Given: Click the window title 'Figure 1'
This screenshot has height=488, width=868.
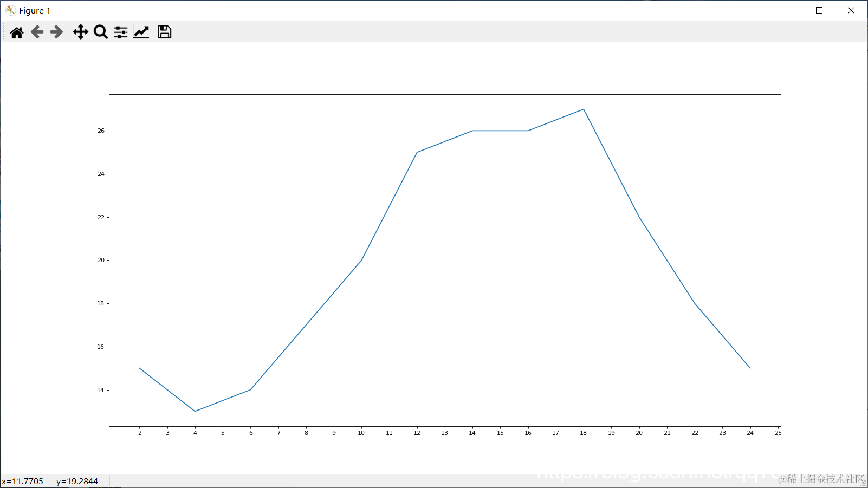Looking at the screenshot, I should point(35,10).
